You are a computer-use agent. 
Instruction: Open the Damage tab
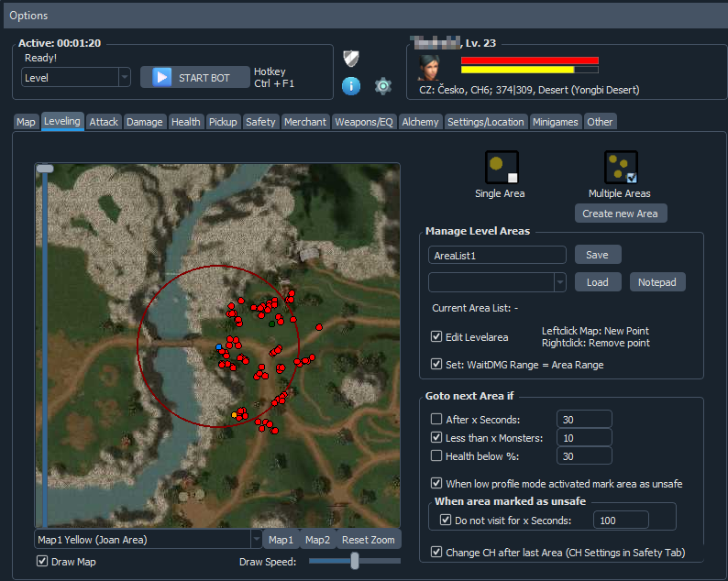click(144, 122)
